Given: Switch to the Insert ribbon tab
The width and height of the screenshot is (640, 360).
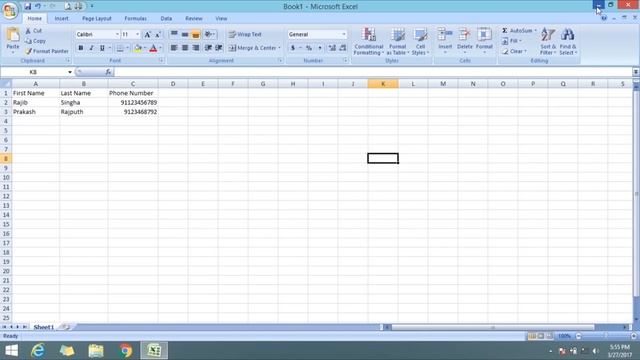Looking at the screenshot, I should (x=61, y=18).
